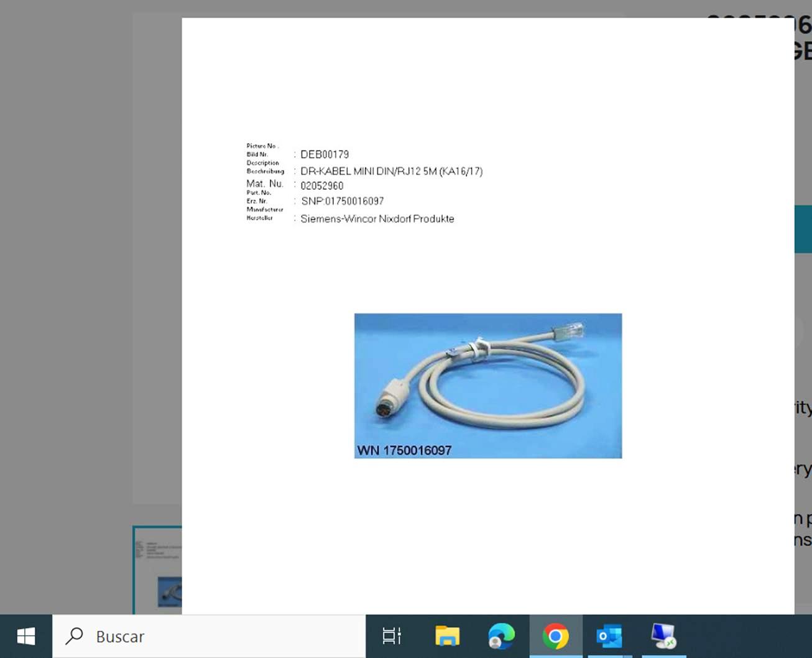Click the Siemens-Wincor Nixdorf Produkte manufacturer text
This screenshot has height=658, width=812.
tap(377, 218)
